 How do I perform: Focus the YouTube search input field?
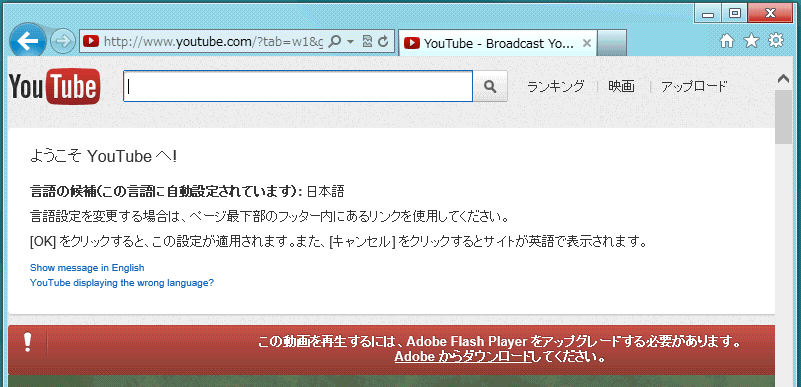[x=298, y=86]
